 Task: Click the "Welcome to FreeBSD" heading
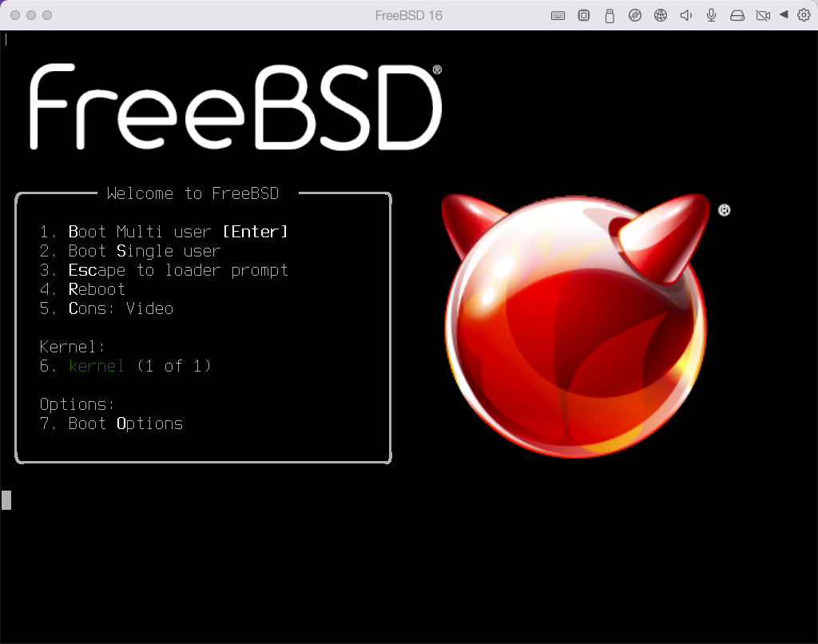click(193, 193)
